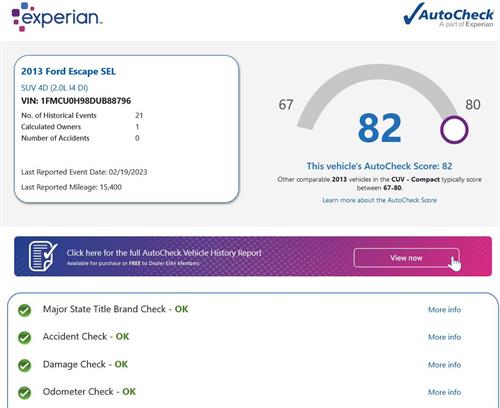This screenshot has height=408, width=500.
Task: Click the Calculated Owners value 1
Action: click(137, 127)
